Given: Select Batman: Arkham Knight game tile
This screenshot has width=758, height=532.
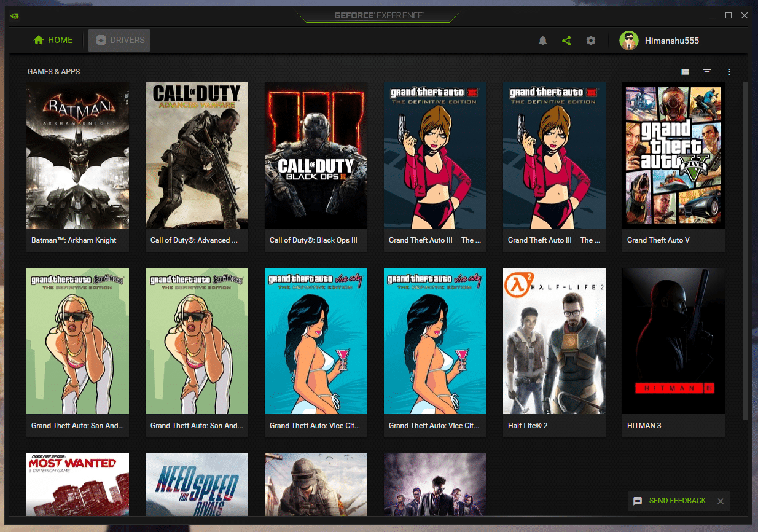Looking at the screenshot, I should (x=77, y=167).
